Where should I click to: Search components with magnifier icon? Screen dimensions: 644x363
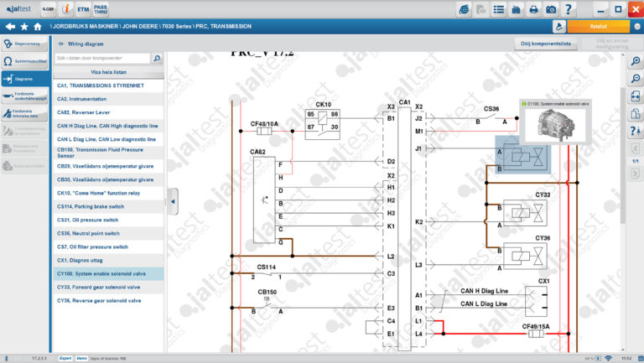coord(157,59)
